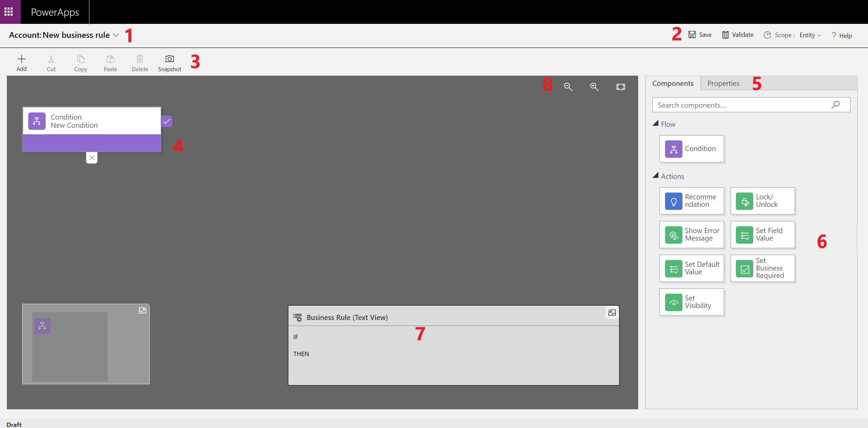The image size is (868, 428).
Task: Click the condition's true checkmark connector
Action: tap(167, 121)
